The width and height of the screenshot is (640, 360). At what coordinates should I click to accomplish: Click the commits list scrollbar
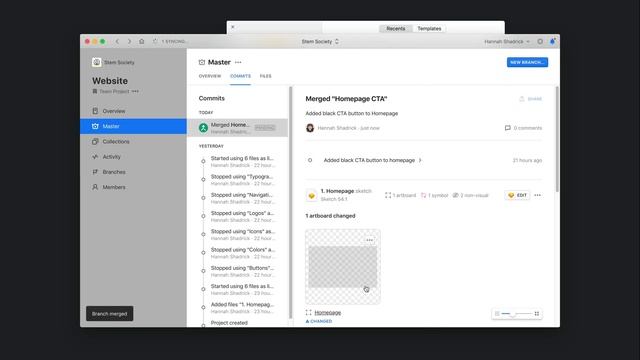coord(291,202)
